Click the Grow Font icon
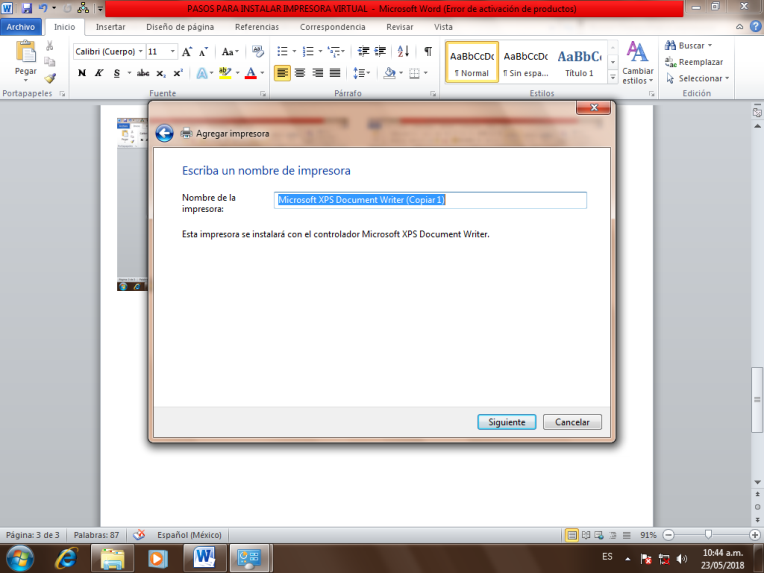 [187, 52]
